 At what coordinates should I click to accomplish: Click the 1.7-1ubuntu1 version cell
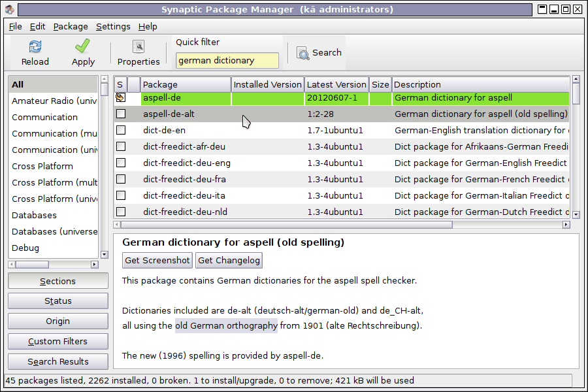coord(335,130)
